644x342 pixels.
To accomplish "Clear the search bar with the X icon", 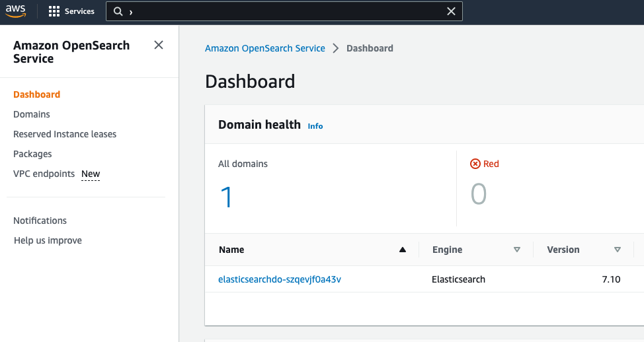I will pyautogui.click(x=451, y=11).
